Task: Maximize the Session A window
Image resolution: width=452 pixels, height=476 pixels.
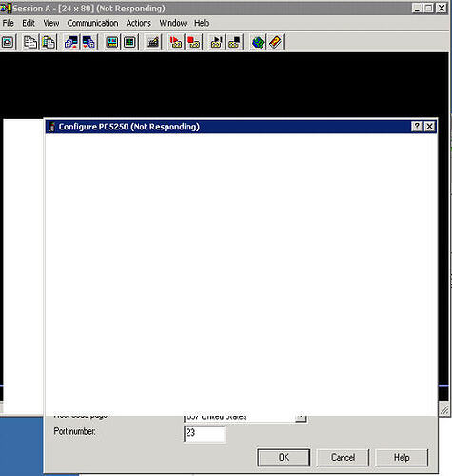Action: click(428, 9)
